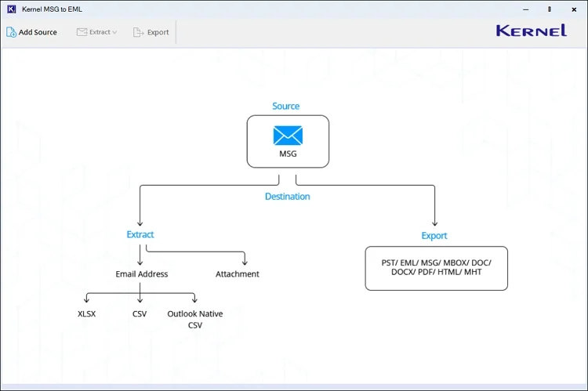588x391 pixels.
Task: Click the Add Source icon
Action: pos(11,32)
